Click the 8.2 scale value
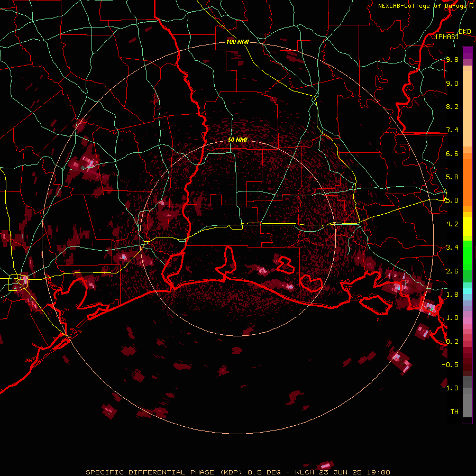 (452, 106)
